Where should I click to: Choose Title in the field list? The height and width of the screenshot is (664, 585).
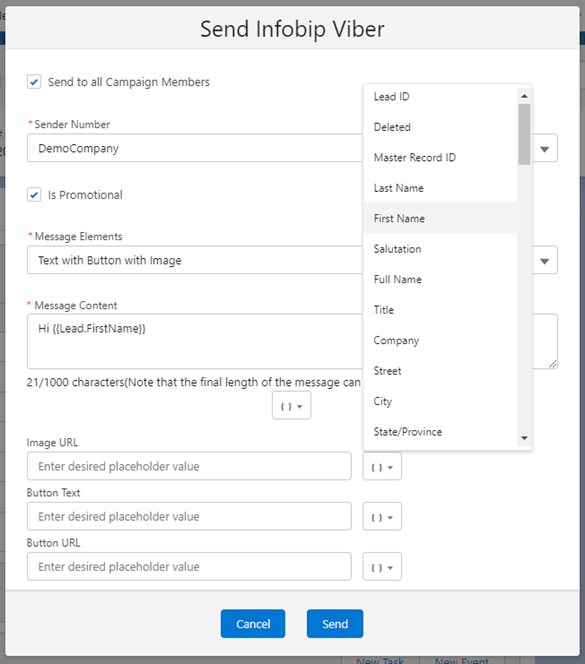tap(440, 310)
